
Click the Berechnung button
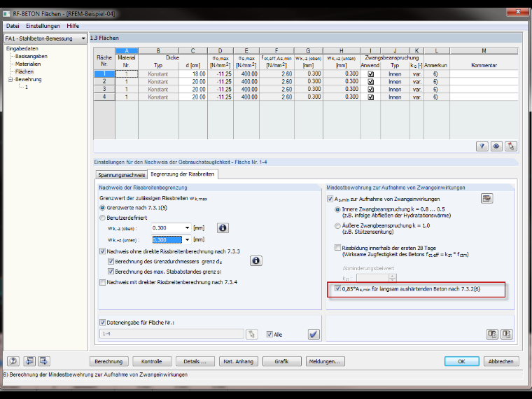coord(108,361)
